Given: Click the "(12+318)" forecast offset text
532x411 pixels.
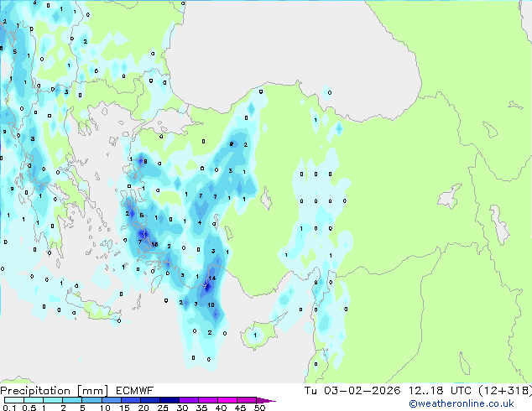Looking at the screenshot, I should click(x=505, y=391).
